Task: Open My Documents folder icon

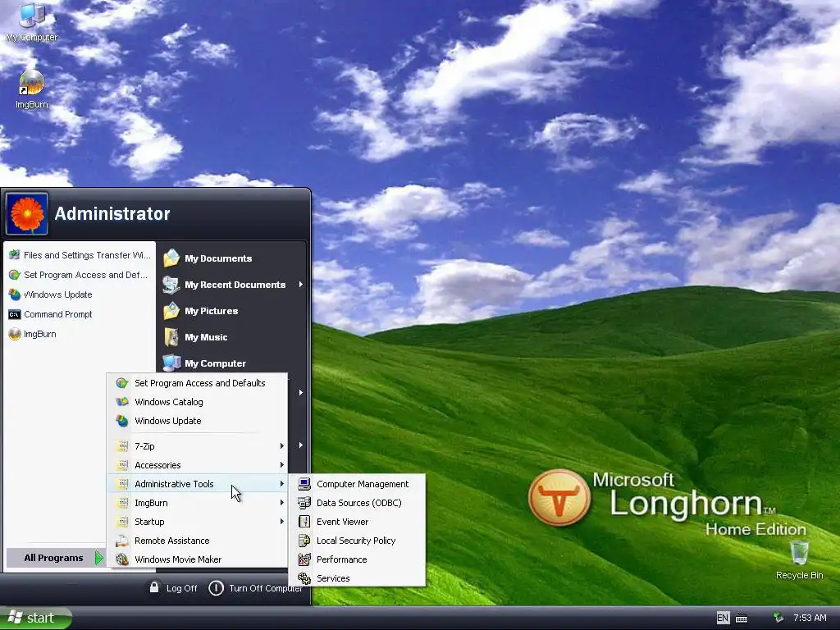Action: (x=171, y=258)
